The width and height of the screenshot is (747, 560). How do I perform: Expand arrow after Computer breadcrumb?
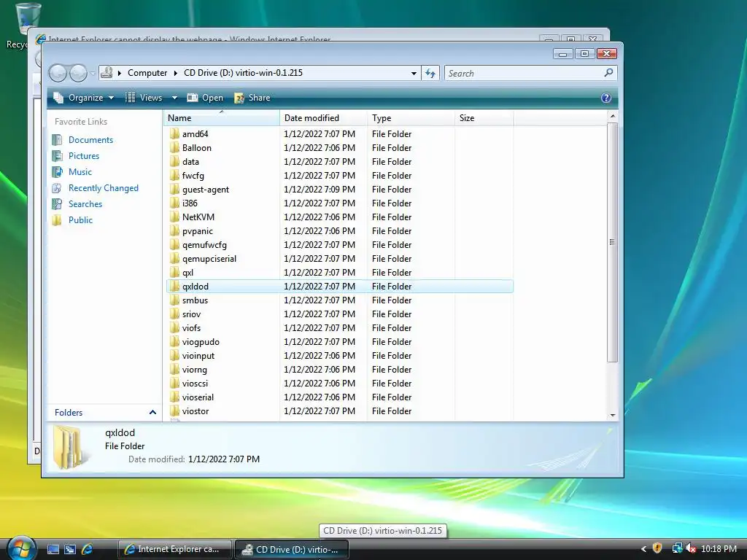tap(175, 73)
